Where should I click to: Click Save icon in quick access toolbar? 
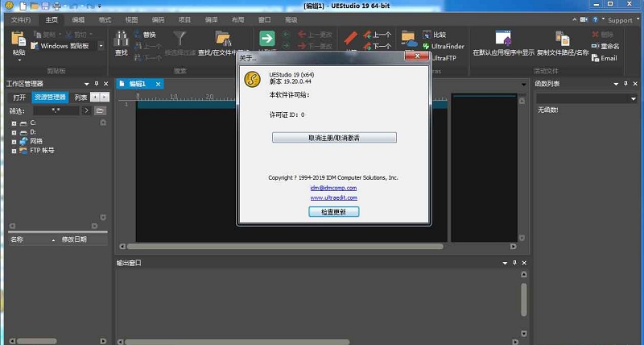pos(45,6)
